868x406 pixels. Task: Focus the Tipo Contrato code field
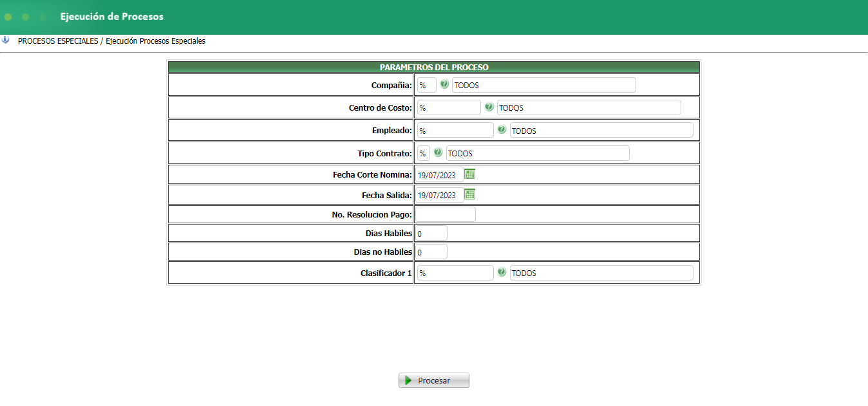[423, 153]
